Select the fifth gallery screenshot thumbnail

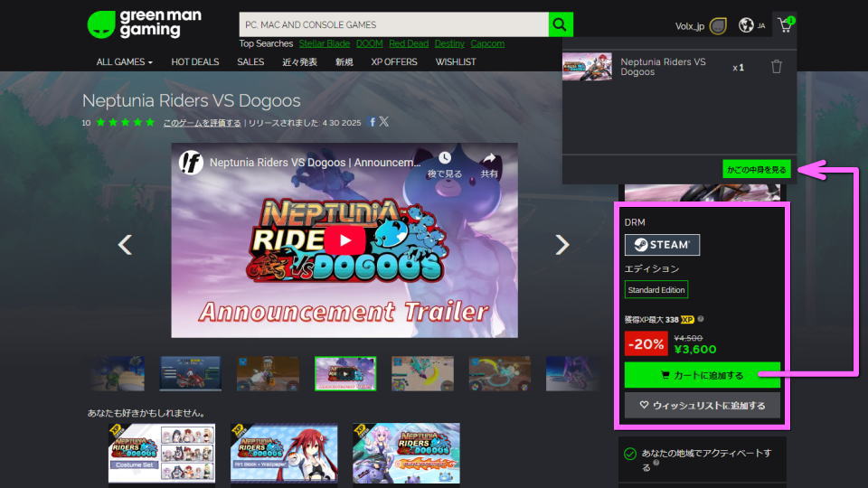(422, 373)
